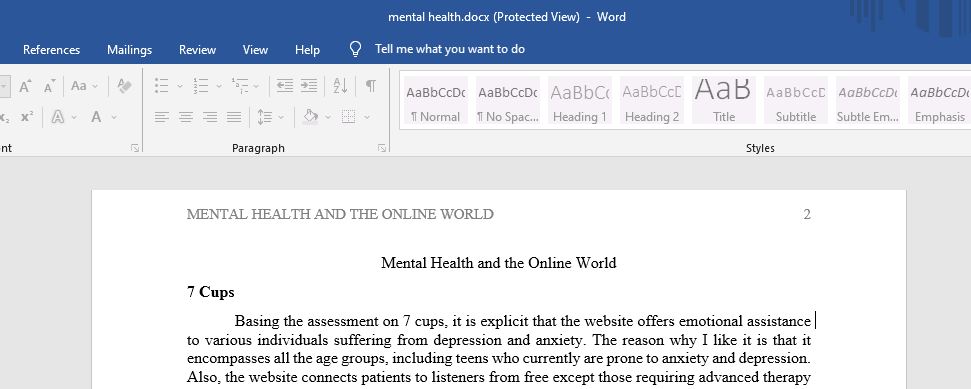The height and width of the screenshot is (389, 971).
Task: Apply font color with the A button
Action: coord(96,116)
